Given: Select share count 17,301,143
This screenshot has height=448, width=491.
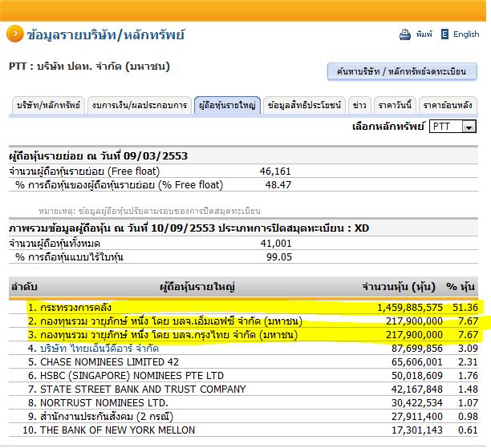Looking at the screenshot, I should [417, 430].
